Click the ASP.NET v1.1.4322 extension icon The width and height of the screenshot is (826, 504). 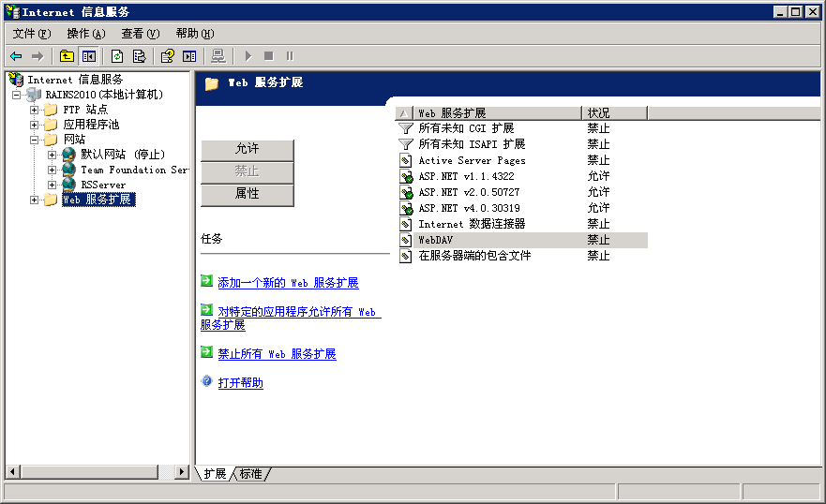406,177
